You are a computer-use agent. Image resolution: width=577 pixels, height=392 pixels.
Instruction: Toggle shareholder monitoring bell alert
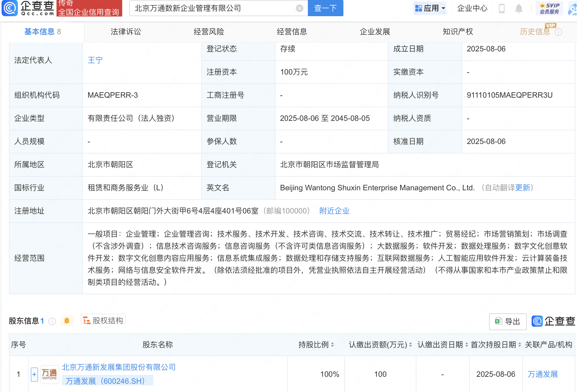click(x=67, y=321)
